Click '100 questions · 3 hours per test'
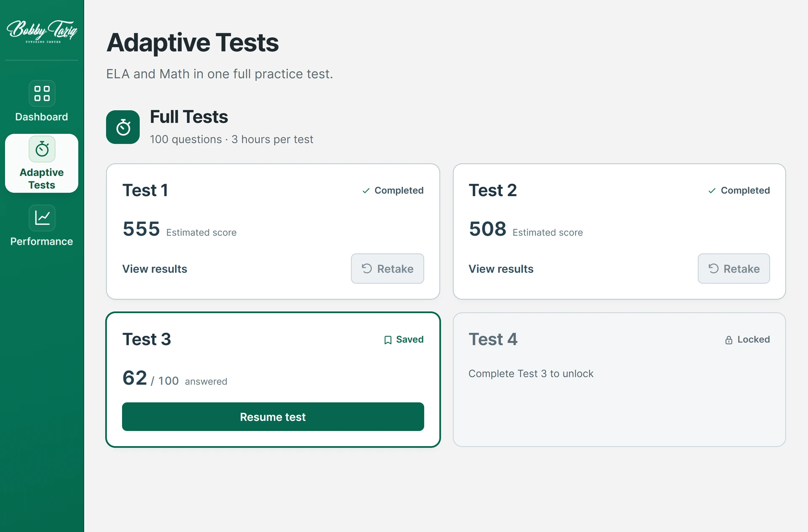Image resolution: width=808 pixels, height=532 pixels. pos(231,139)
